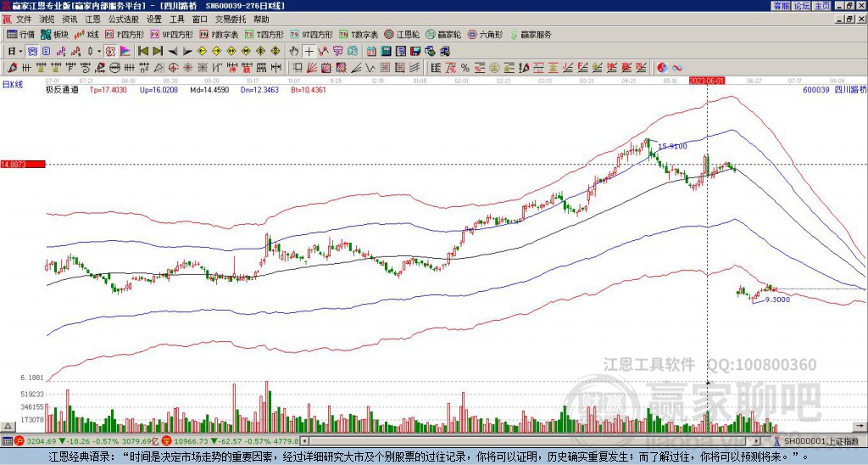Click the Gann fan lines icon
This screenshot has height=465, width=868.
[x=312, y=68]
